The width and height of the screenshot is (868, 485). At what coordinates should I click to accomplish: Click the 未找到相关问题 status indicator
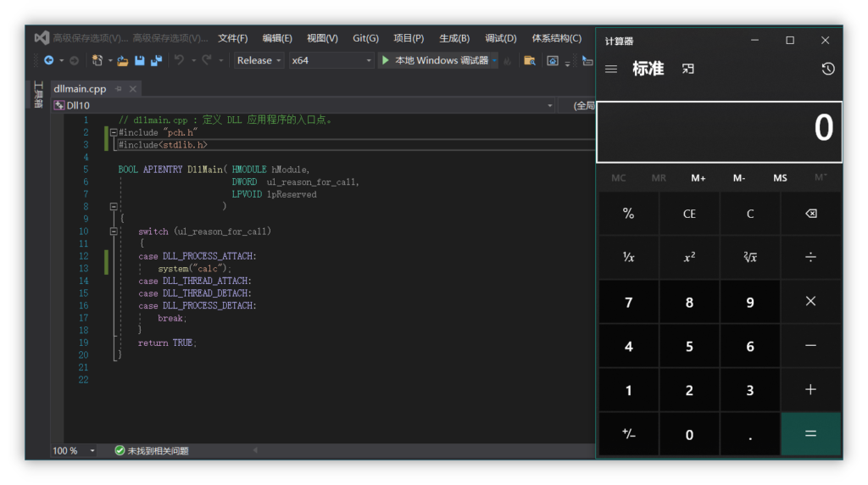click(x=152, y=451)
